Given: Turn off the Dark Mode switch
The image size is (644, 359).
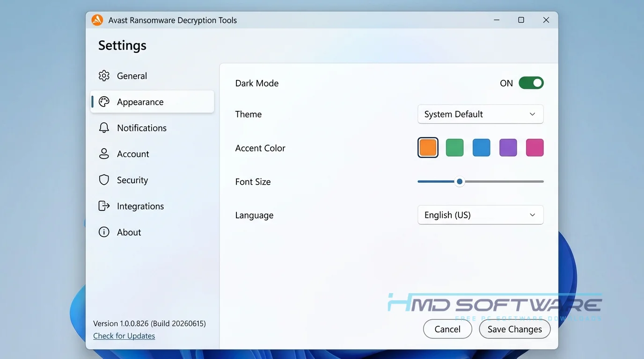Looking at the screenshot, I should click(x=531, y=83).
